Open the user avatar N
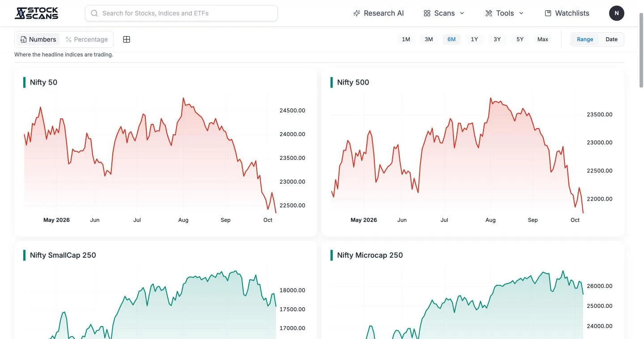Image resolution: width=644 pixels, height=339 pixels. 617,13
